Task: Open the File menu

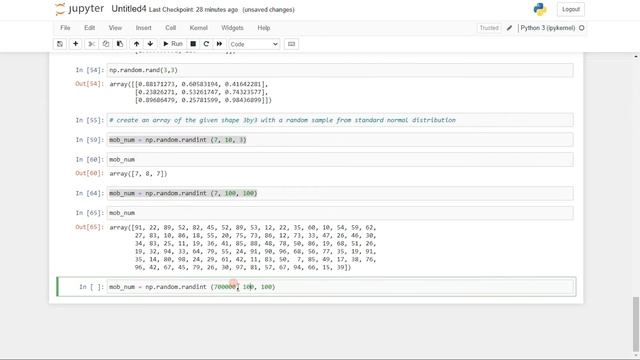Action: tap(65, 28)
